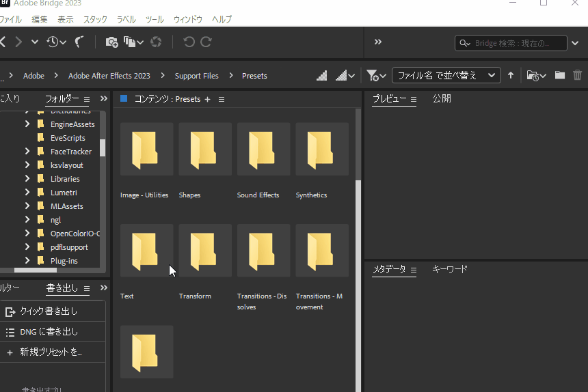Open the ラベル menu
The image size is (588, 392).
[x=126, y=20]
